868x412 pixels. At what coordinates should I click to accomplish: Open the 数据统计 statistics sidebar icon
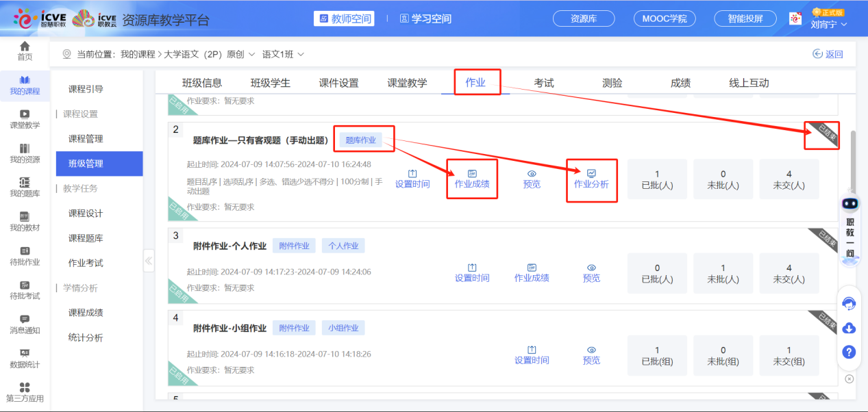pos(24,356)
